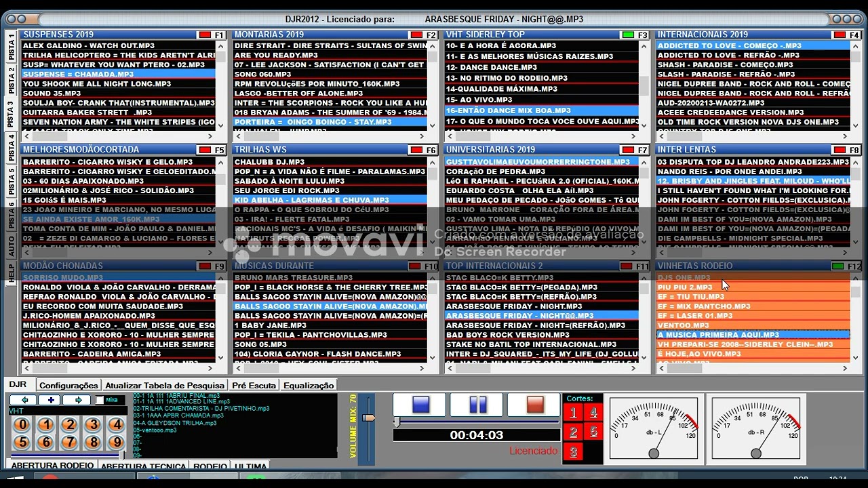The width and height of the screenshot is (868, 488).
Task: Select the PISTA 1 vertical tab
Action: [x=12, y=47]
